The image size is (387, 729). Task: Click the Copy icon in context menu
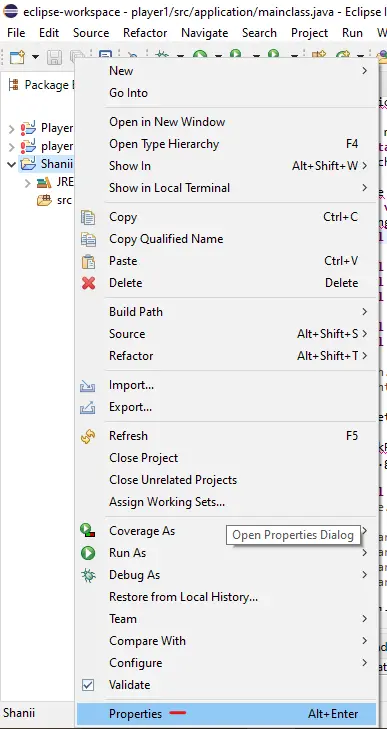(88, 217)
